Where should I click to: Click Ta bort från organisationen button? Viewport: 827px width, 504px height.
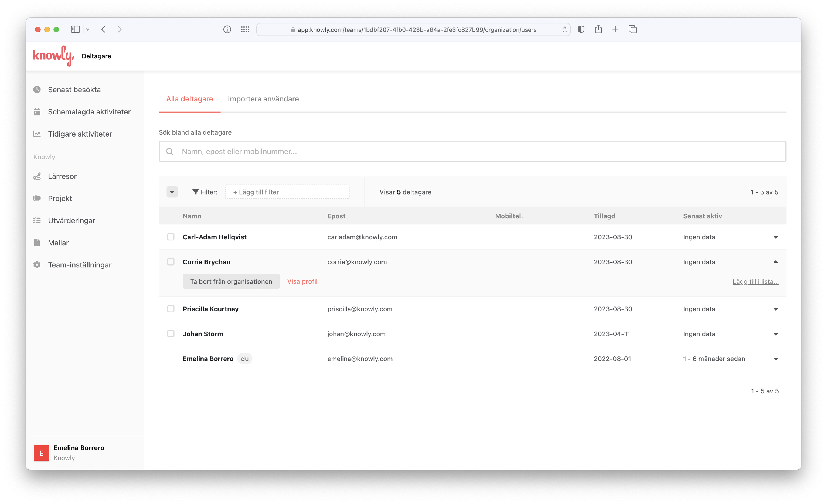point(231,281)
